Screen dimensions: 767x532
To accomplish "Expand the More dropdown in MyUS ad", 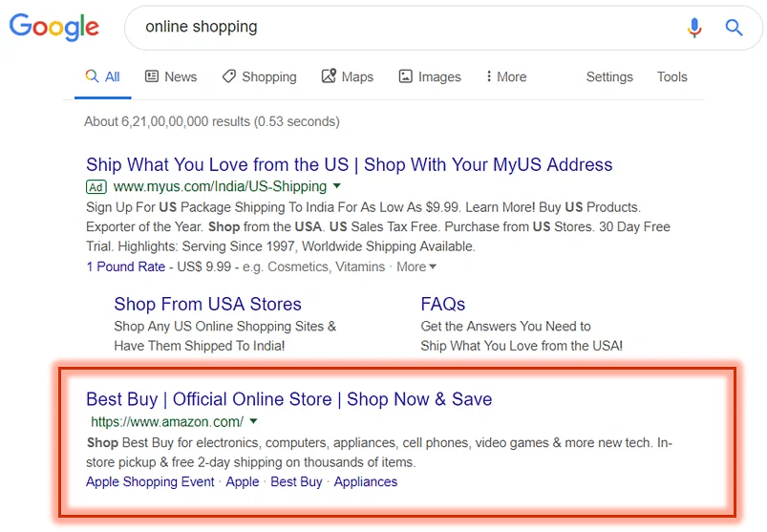I will tap(416, 267).
